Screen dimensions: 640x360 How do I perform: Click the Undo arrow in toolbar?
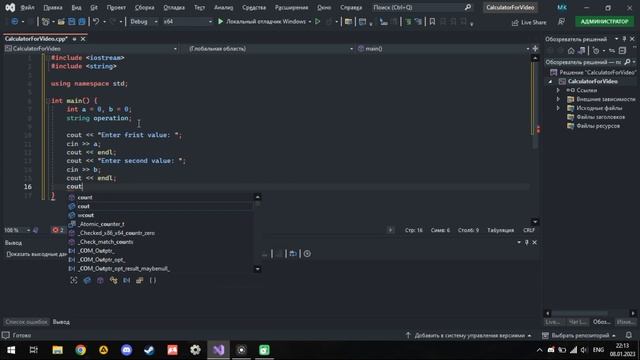(x=96, y=22)
